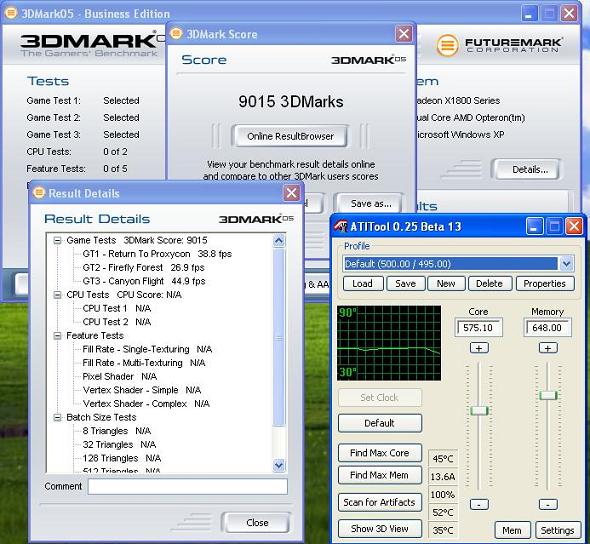Click the temperature graph in ATITool

389,343
